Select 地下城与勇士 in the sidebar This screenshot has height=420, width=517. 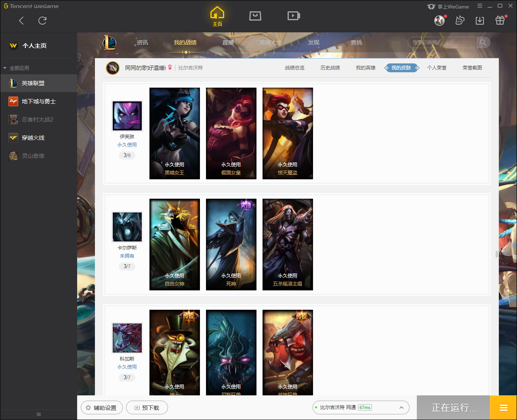(x=38, y=101)
